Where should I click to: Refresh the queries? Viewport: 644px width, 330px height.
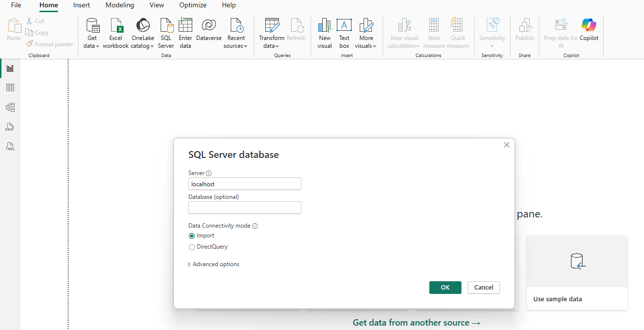pos(296,30)
